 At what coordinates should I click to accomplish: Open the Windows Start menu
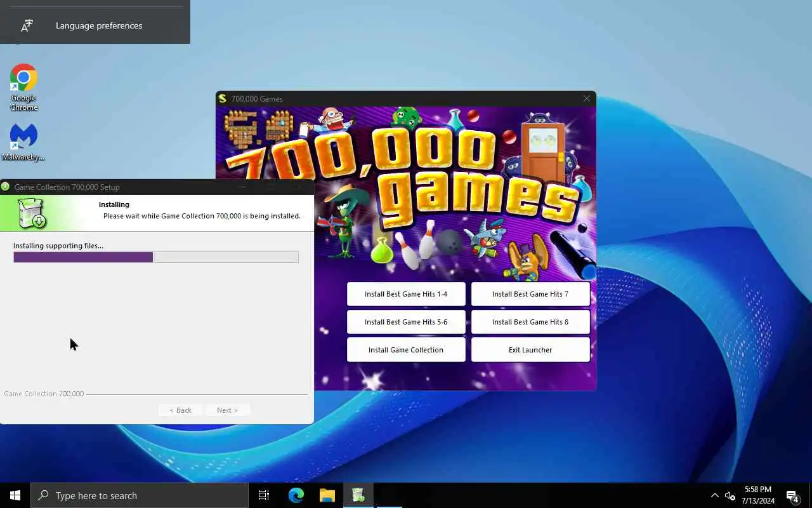coord(15,495)
